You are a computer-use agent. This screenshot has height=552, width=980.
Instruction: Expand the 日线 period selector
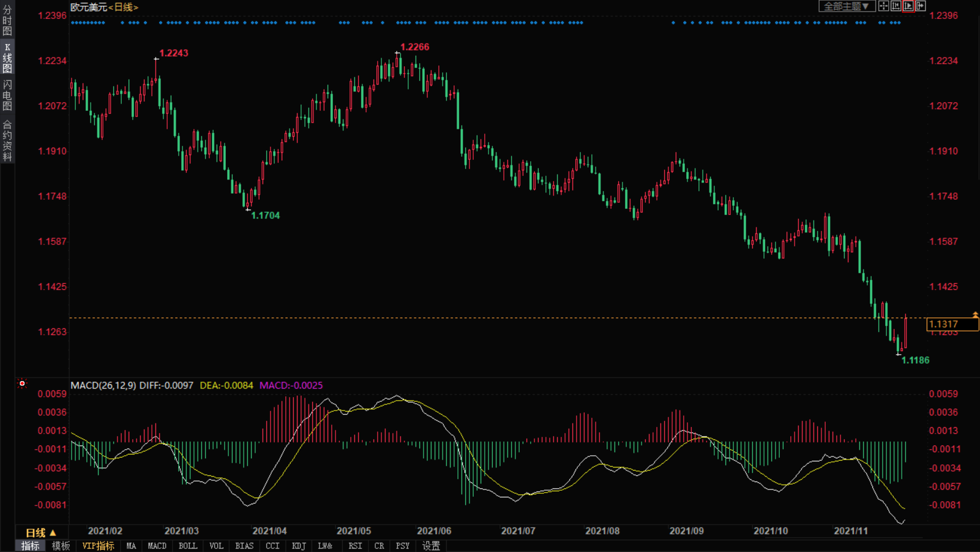coord(40,532)
